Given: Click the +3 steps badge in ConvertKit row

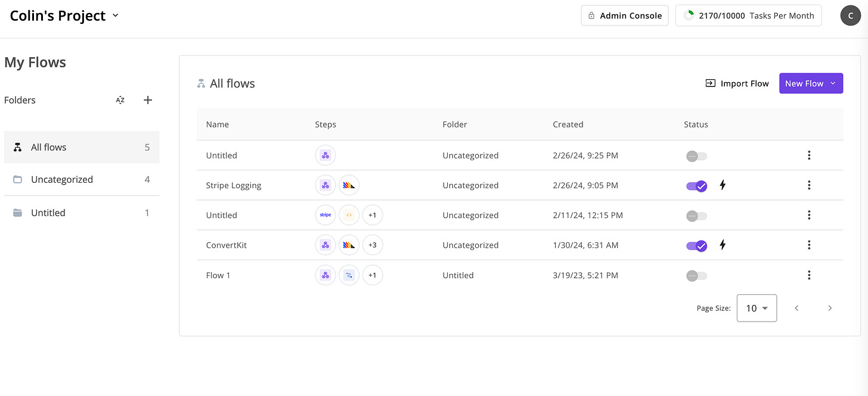Looking at the screenshot, I should (373, 245).
